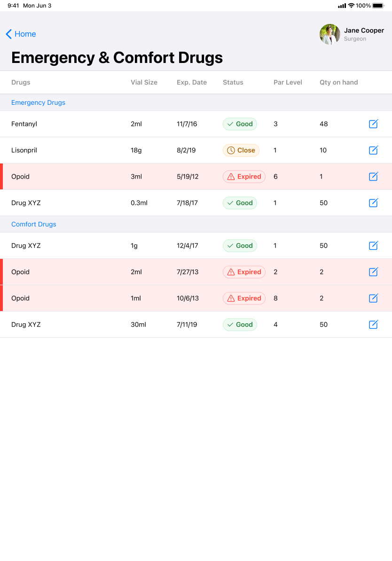
Task: Click the Good status badge for Fentanyl
Action: (240, 124)
